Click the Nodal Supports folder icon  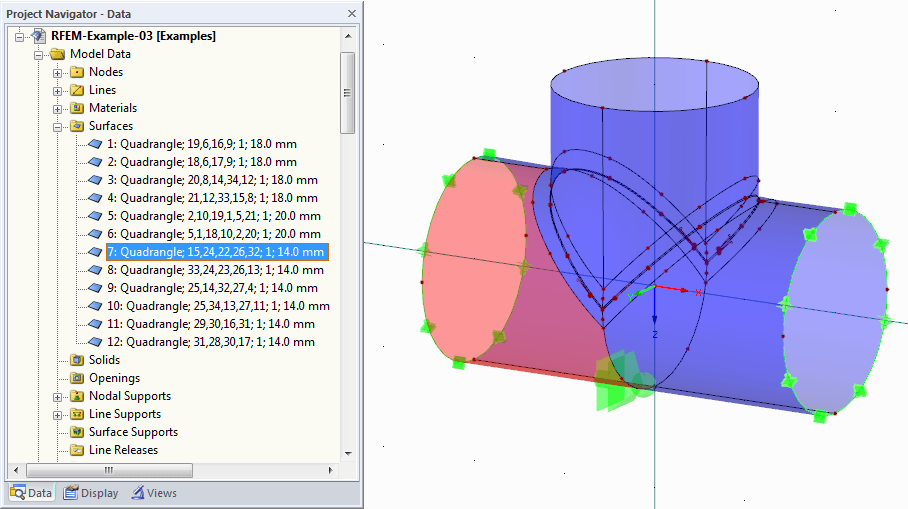76,396
